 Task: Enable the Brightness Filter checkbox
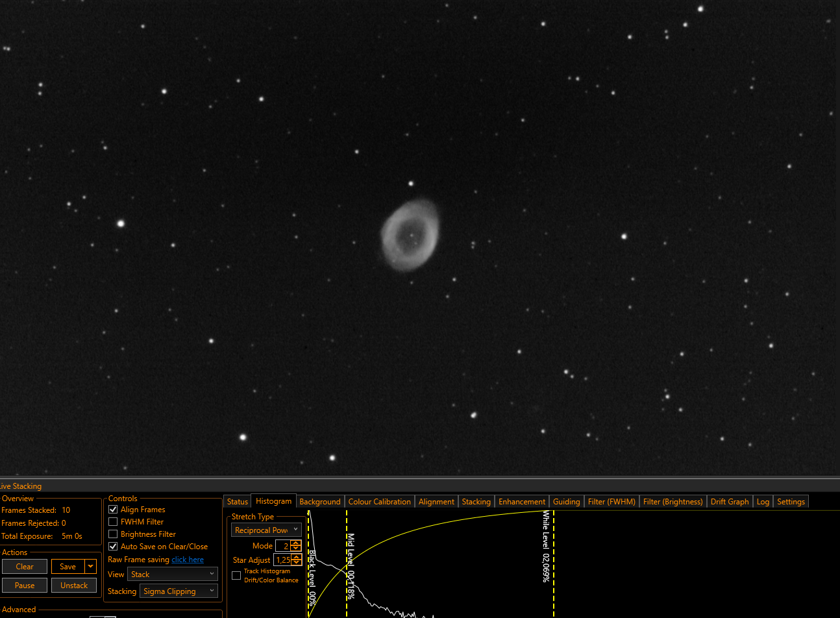click(x=113, y=534)
